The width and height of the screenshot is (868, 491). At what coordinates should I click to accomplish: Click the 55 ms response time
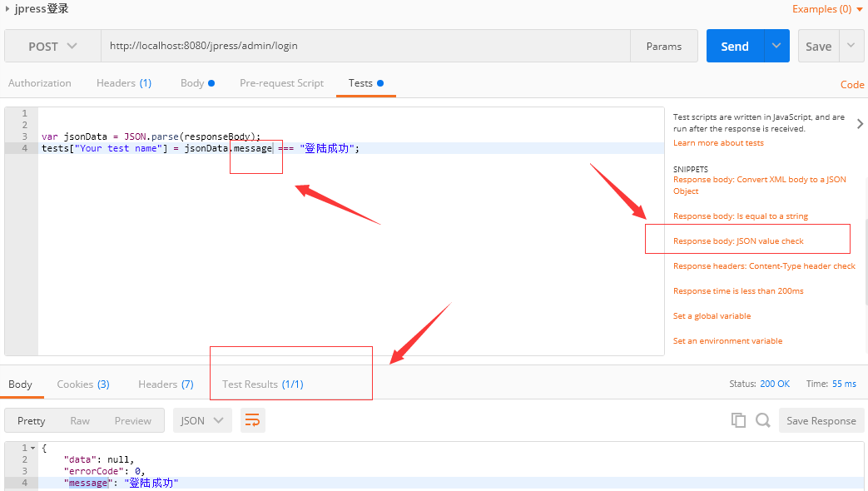pyautogui.click(x=844, y=384)
